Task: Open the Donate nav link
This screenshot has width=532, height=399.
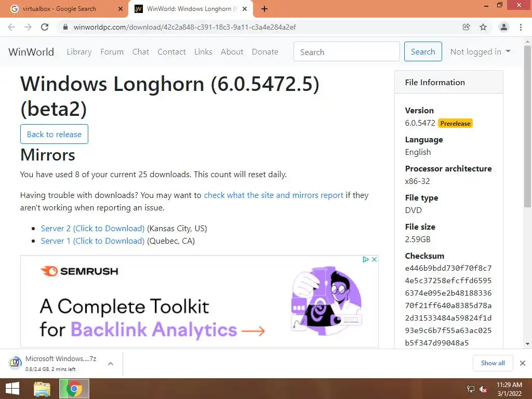Action: click(265, 52)
